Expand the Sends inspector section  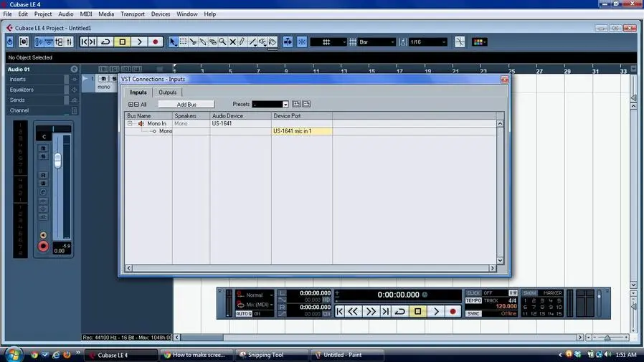[x=17, y=100]
